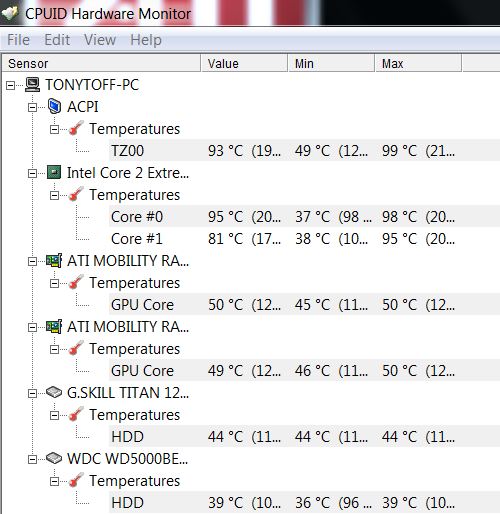Collapse Temperatures under G.SKILL TITAN
Screen dimensions: 500x514
(54, 415)
